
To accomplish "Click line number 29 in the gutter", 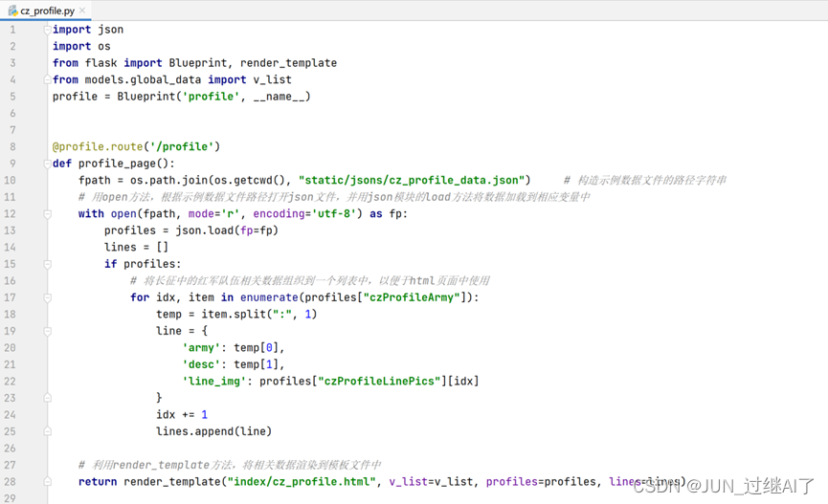I will click(x=10, y=498).
